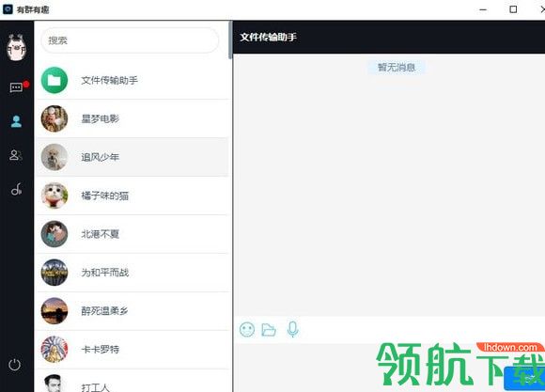Select contact name 文件传输助手 in list
545x392 pixels.
point(110,80)
